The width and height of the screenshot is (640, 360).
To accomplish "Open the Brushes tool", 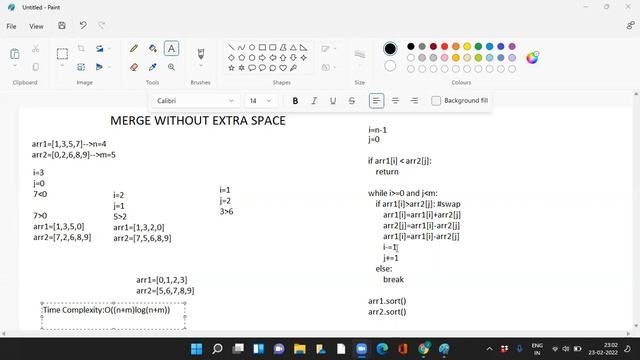I will point(200,53).
